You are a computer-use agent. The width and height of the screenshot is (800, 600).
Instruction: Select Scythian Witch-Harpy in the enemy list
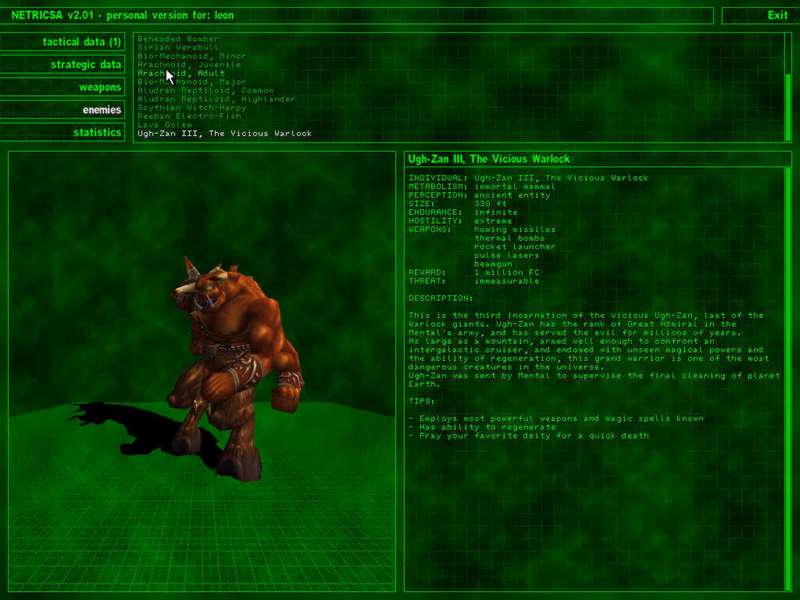(191, 108)
